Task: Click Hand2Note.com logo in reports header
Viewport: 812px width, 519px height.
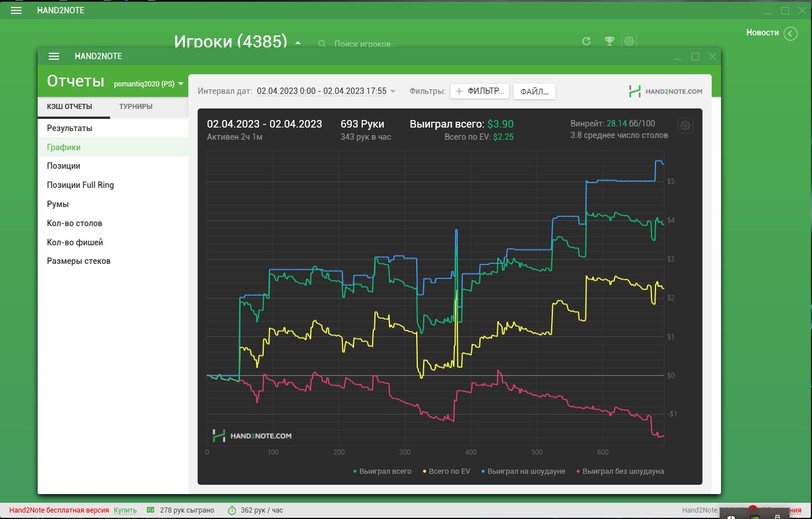Action: point(665,91)
